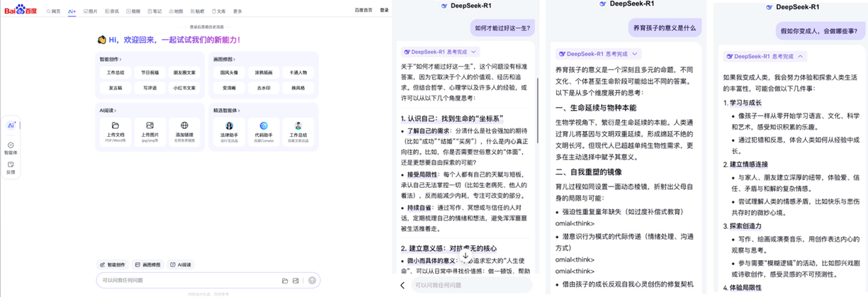
Task: Expand the 智能创作 section header
Action: coord(111,60)
